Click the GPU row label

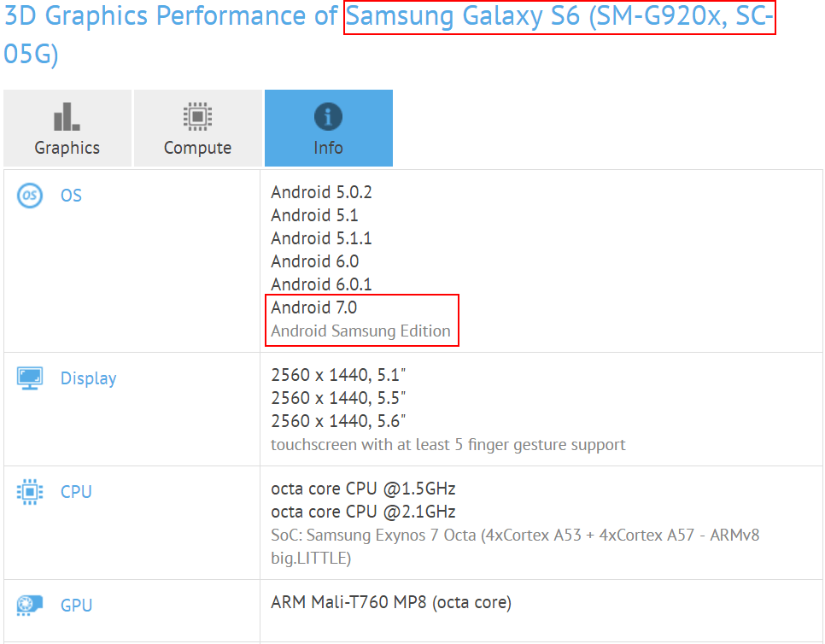(x=76, y=606)
